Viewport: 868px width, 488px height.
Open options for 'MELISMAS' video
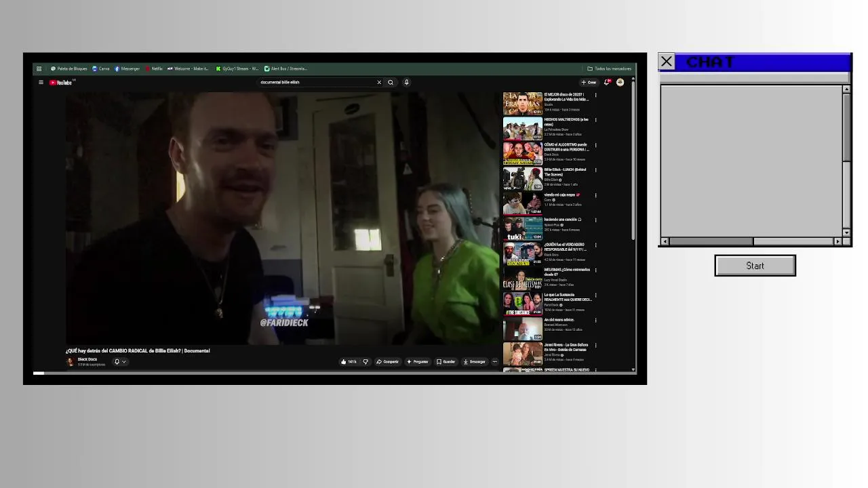tap(595, 270)
